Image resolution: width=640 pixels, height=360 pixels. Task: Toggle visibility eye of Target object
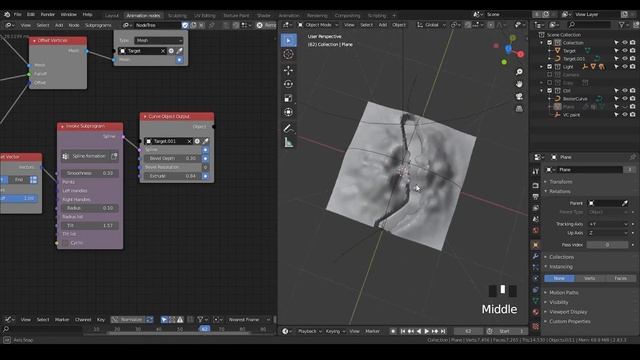pyautogui.click(x=624, y=51)
